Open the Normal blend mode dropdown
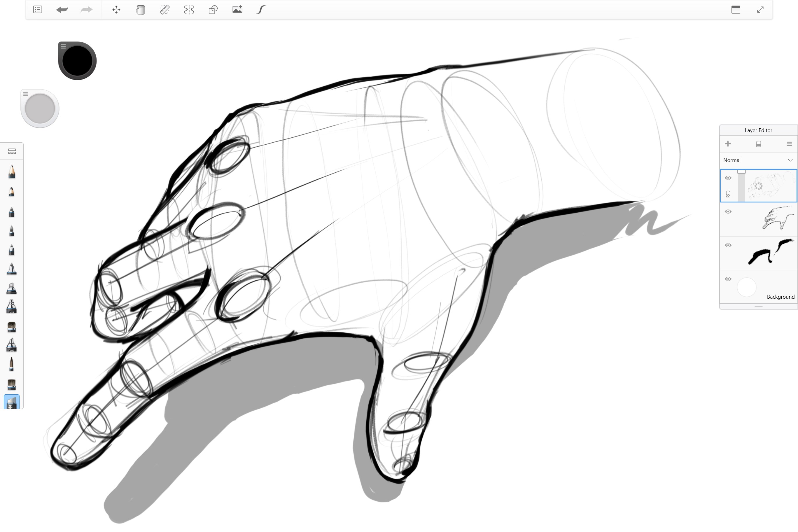Viewport: 798px width, 532px height. point(758,160)
